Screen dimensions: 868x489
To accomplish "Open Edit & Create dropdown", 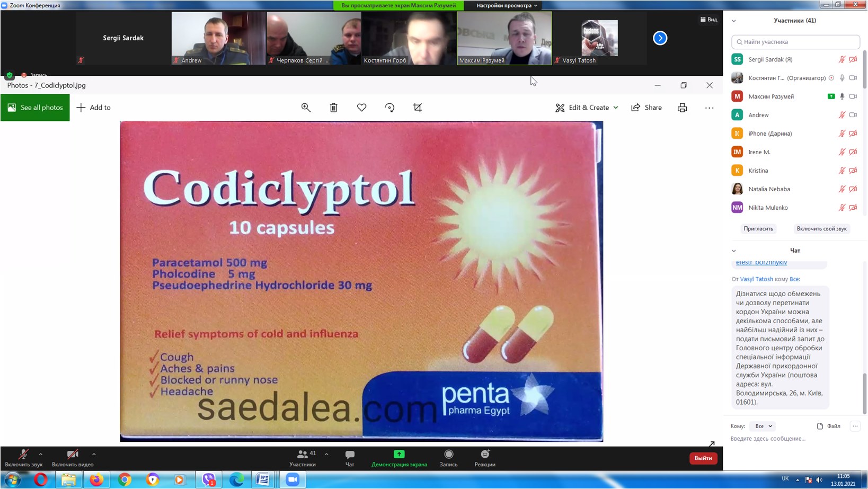I will pos(587,108).
